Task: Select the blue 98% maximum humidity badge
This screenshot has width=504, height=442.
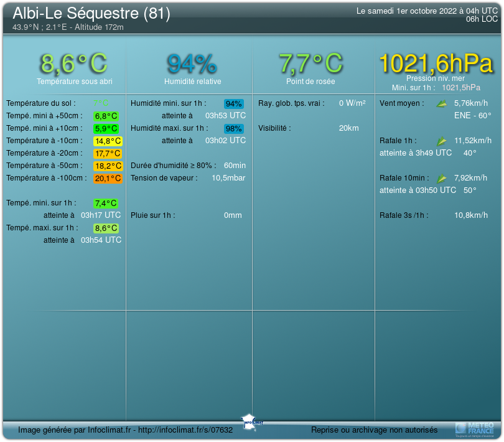Action: (x=234, y=128)
